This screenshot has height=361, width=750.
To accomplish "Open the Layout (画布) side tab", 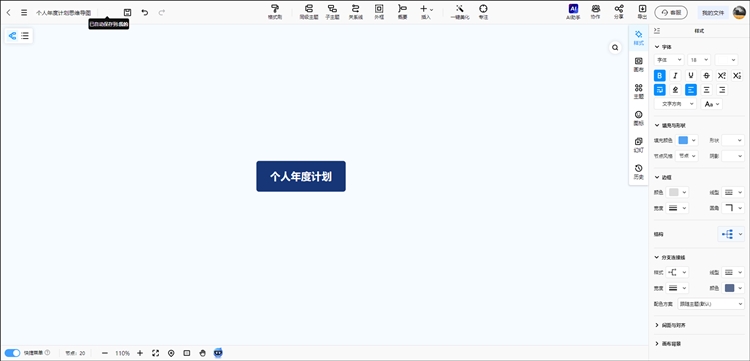I will (x=639, y=64).
